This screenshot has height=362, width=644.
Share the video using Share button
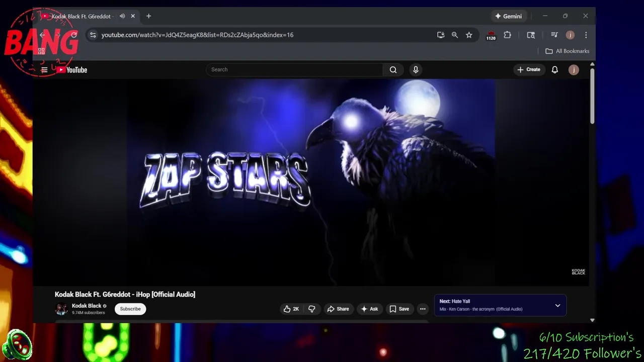[x=338, y=309]
